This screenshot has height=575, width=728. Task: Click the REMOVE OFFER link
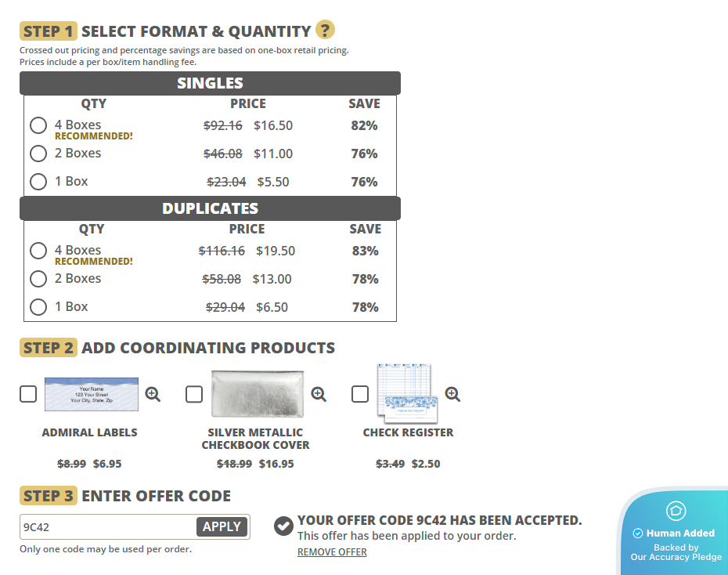pos(332,552)
